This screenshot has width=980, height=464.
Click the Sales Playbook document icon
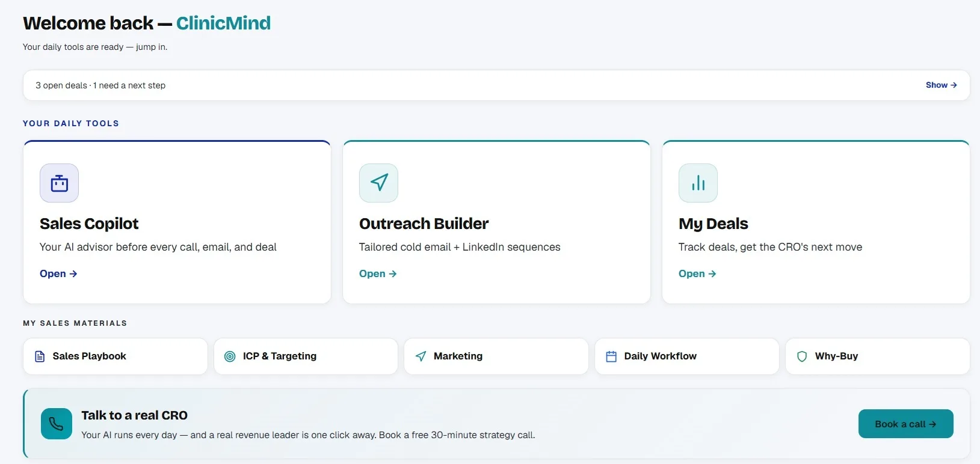click(40, 356)
